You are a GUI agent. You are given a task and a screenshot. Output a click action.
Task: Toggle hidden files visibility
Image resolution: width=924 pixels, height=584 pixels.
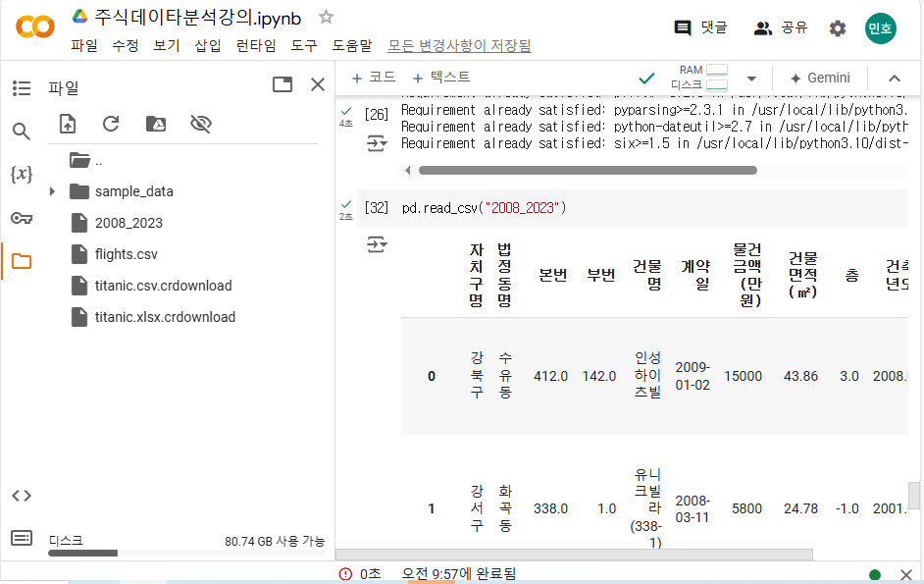tap(201, 124)
